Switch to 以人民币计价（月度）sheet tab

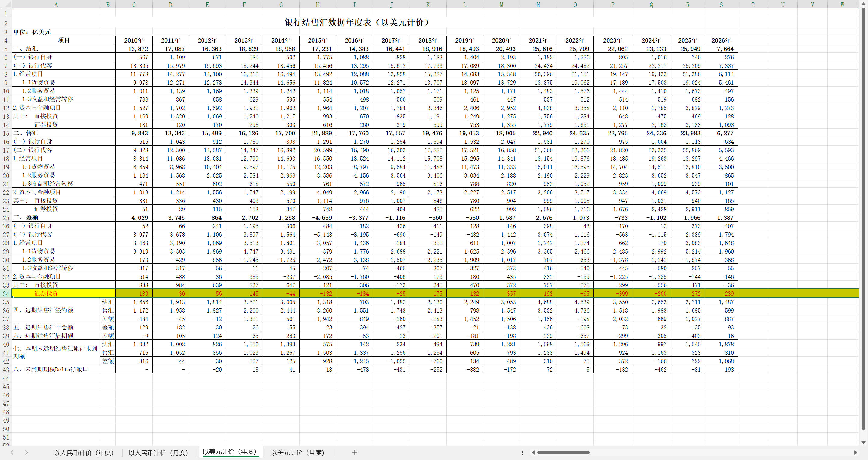pyautogui.click(x=158, y=452)
